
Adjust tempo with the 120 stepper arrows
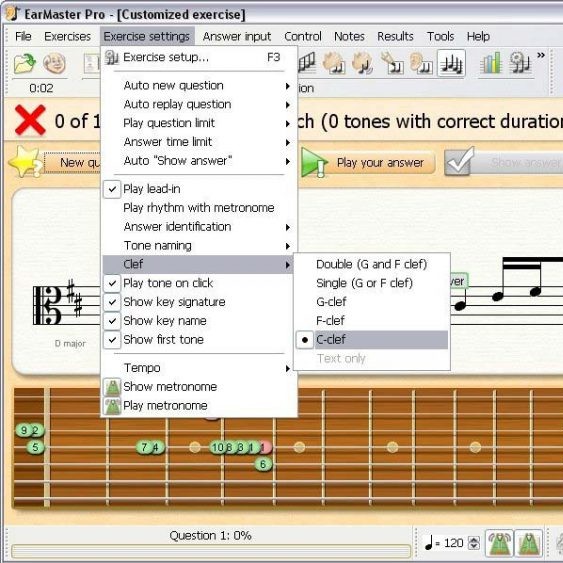(474, 543)
